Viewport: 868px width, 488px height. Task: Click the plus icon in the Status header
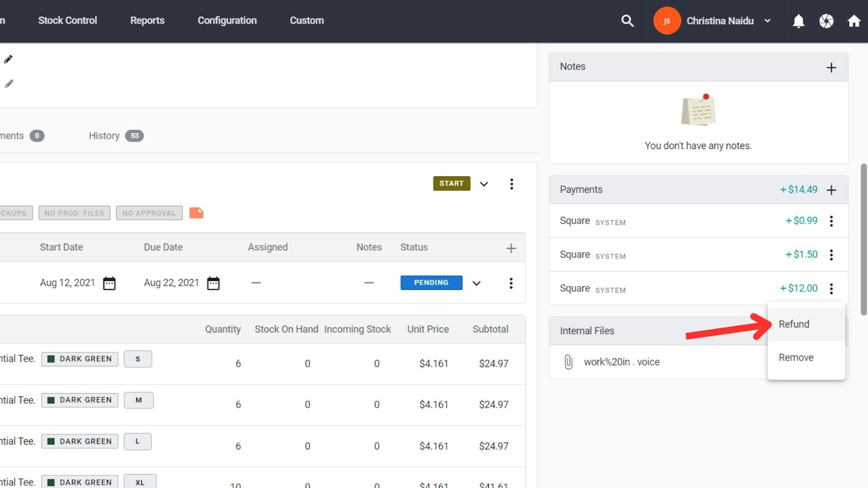point(511,248)
